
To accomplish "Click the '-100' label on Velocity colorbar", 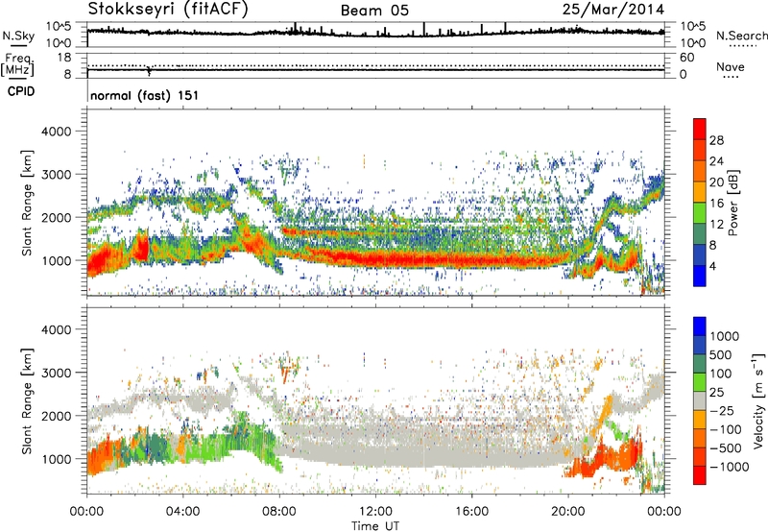I will (x=725, y=429).
